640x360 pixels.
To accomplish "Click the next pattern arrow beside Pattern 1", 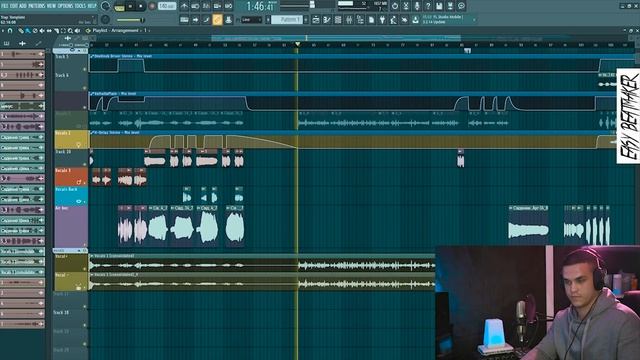I will click(306, 20).
